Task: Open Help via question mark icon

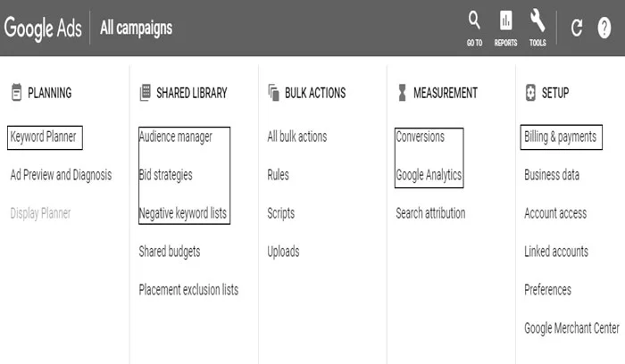Action: tap(604, 28)
